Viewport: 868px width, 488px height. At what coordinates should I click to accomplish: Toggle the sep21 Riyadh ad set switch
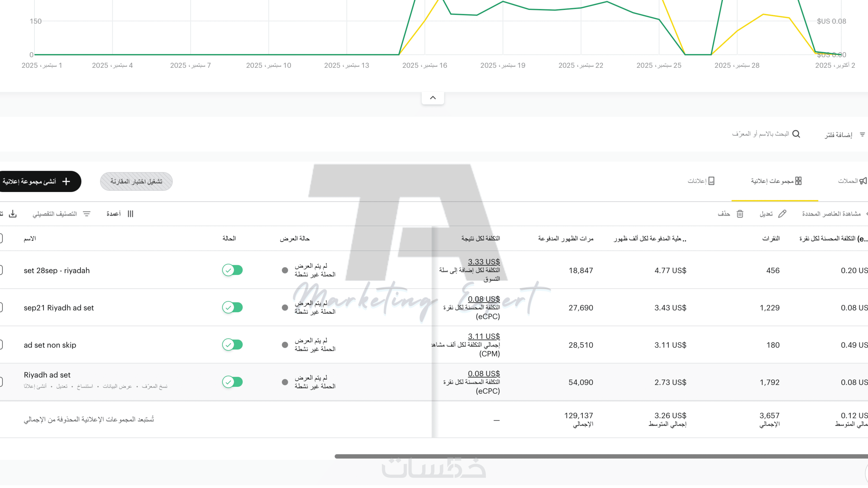click(x=232, y=307)
